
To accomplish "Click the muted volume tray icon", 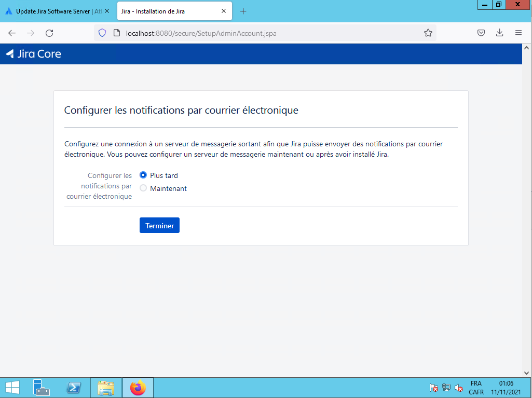I will point(459,388).
